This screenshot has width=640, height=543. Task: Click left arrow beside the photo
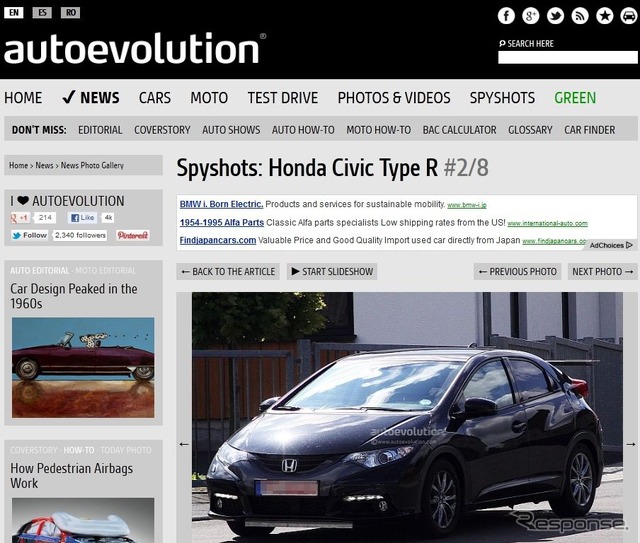pos(184,444)
